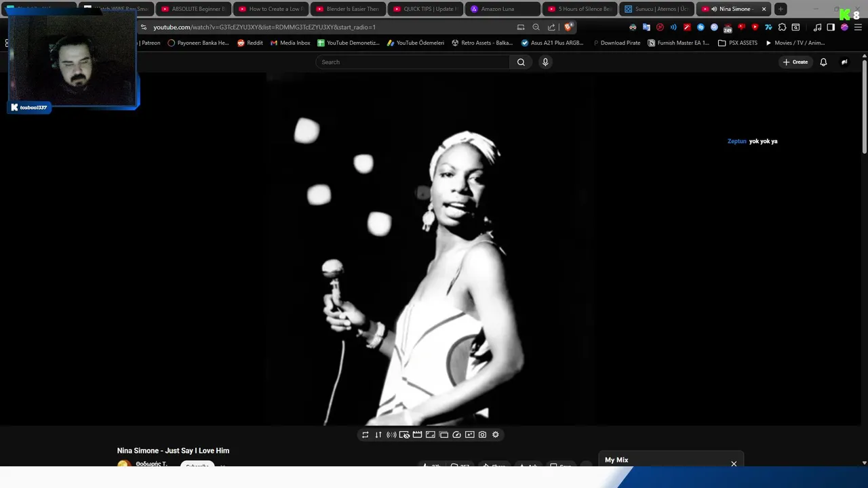Open the Payoneer: Banka He... bookmark
The height and width of the screenshot is (488, 868).
(198, 43)
